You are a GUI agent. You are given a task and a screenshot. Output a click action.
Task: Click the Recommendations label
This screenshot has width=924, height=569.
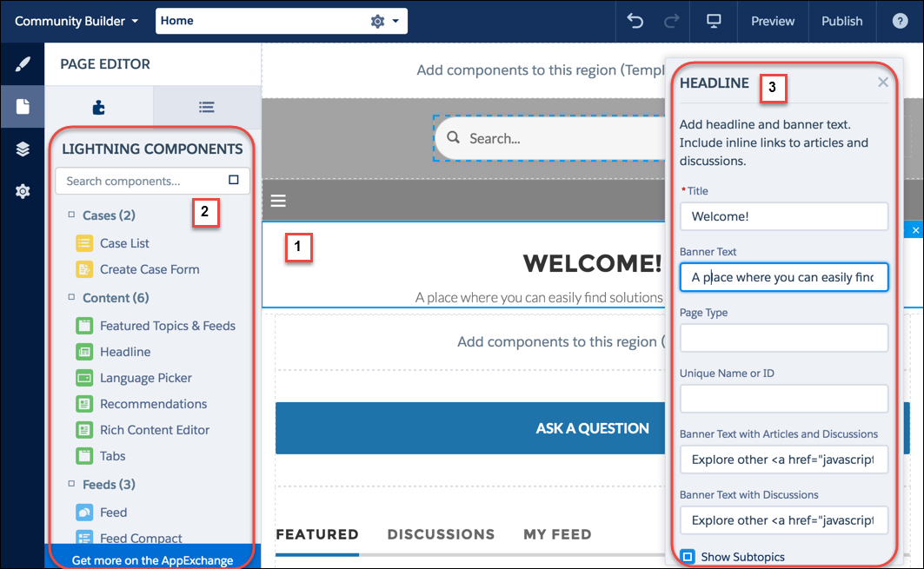pyautogui.click(x=153, y=404)
